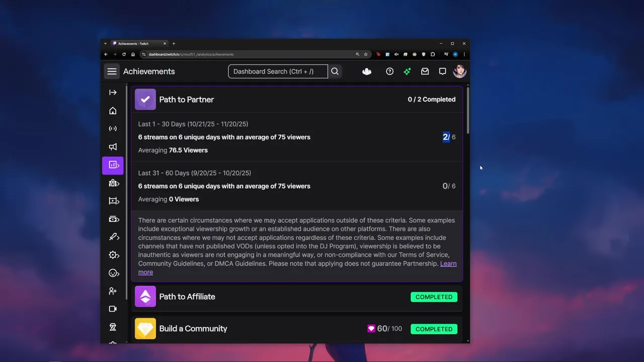Screen dimensions: 644x362
Task: Click the red Tp extension icon
Action: point(378,54)
